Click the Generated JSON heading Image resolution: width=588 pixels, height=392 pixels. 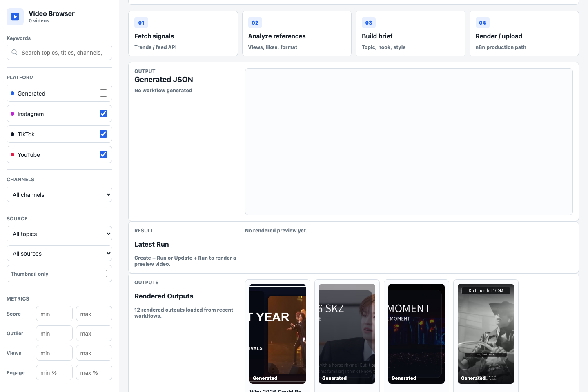click(164, 80)
